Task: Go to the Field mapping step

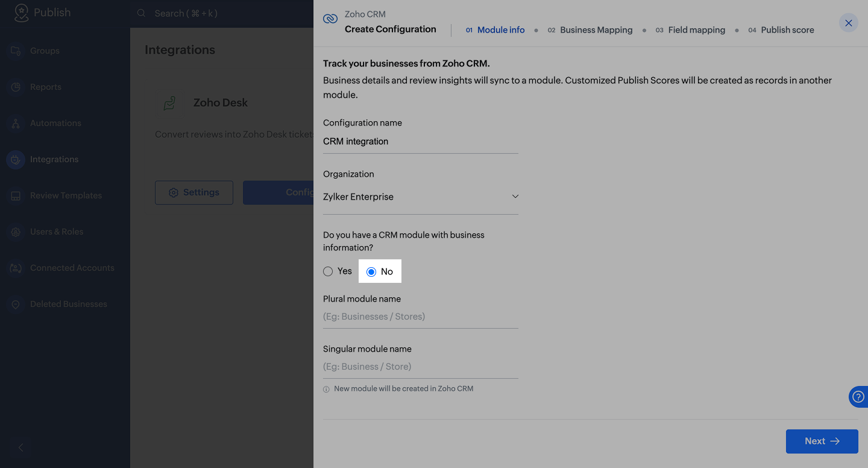Action: (x=690, y=30)
